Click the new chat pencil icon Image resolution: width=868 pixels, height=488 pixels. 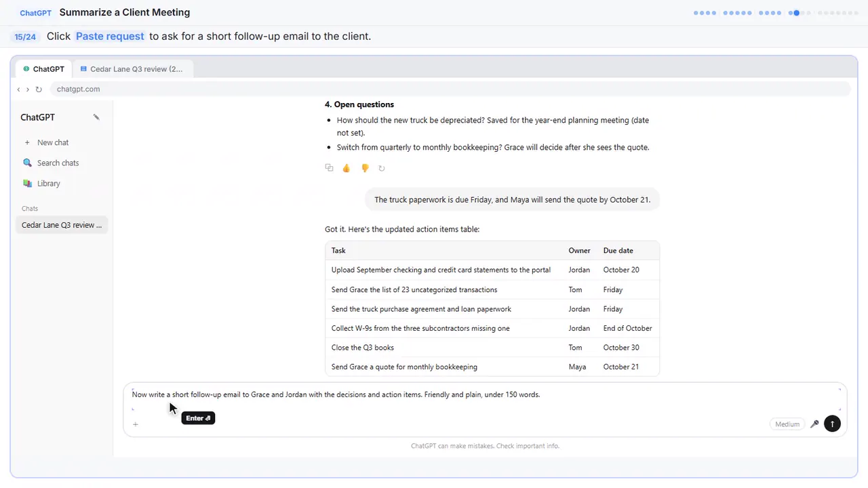(x=96, y=117)
